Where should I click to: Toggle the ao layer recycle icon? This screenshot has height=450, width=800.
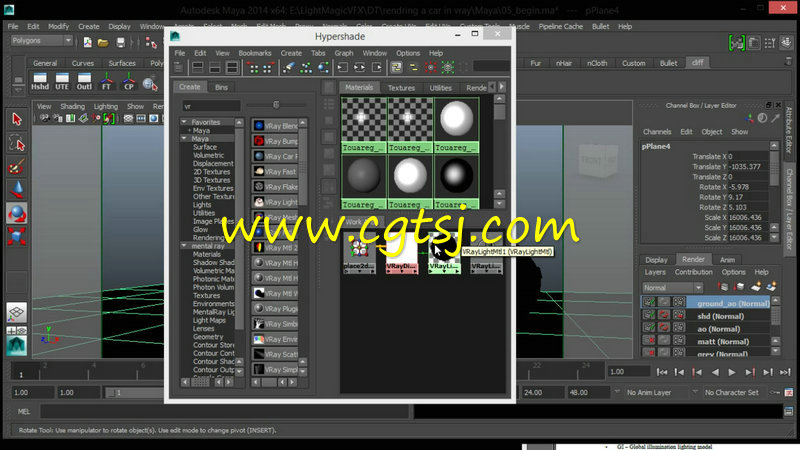663,328
